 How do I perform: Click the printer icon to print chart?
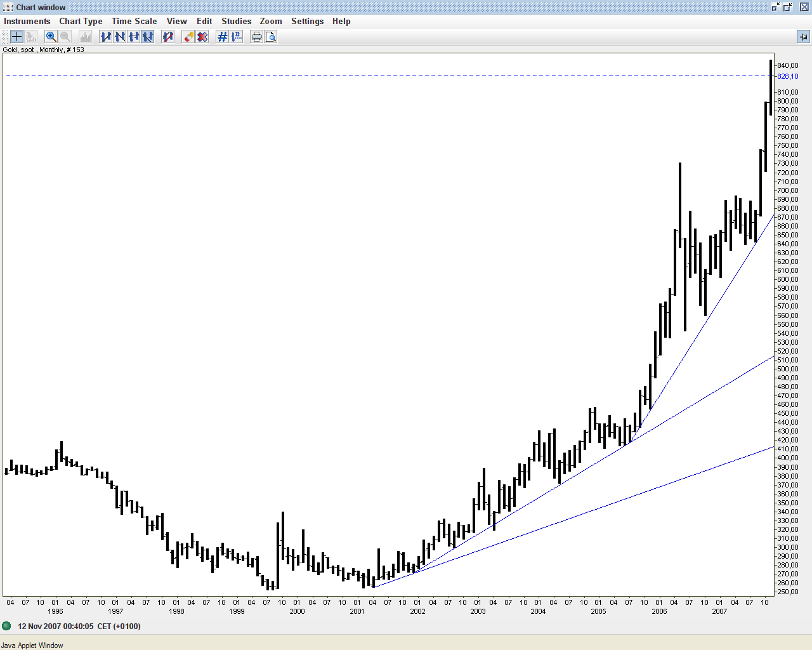pos(256,37)
